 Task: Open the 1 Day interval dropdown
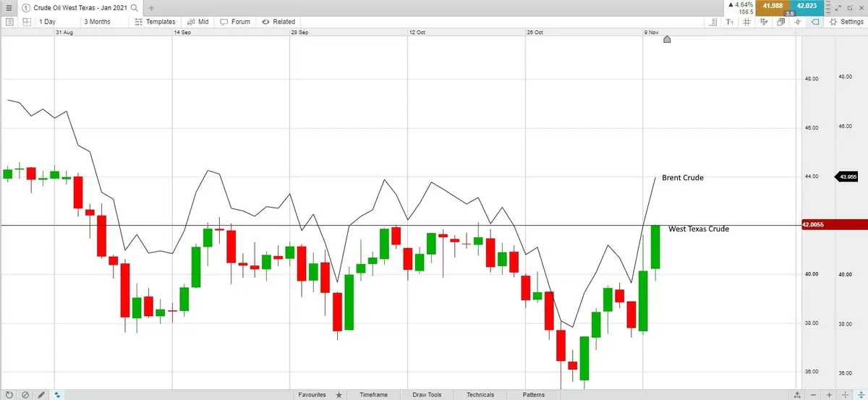(x=47, y=22)
